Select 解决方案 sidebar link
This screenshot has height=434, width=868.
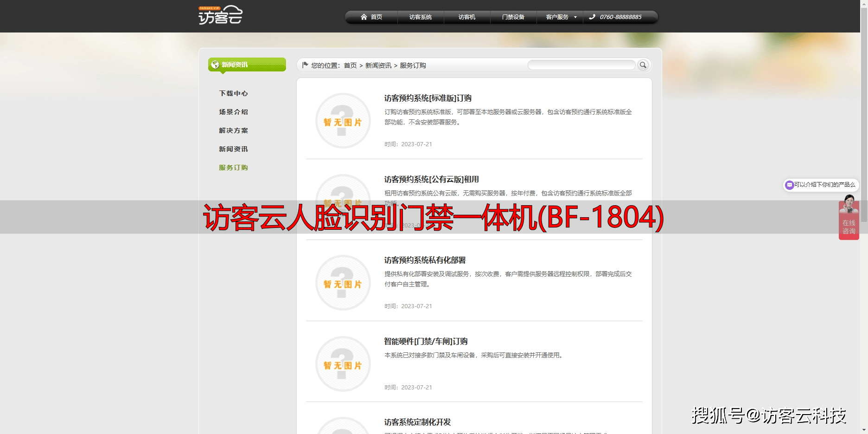click(233, 130)
